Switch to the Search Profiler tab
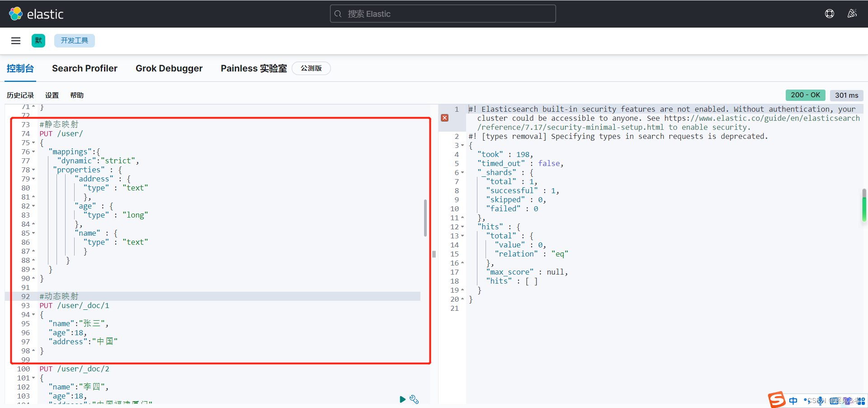 pyautogui.click(x=85, y=68)
